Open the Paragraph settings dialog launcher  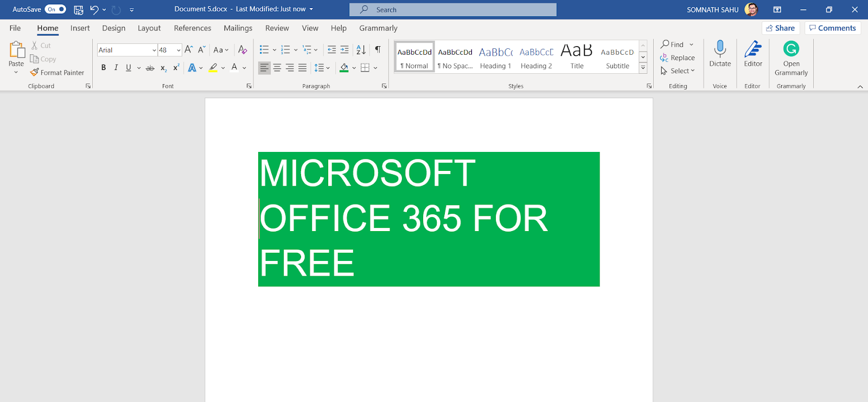click(384, 86)
